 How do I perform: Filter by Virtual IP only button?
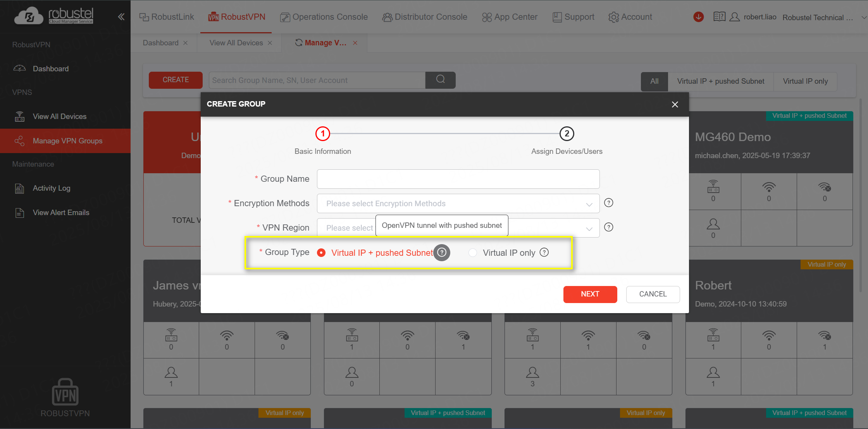click(x=805, y=81)
